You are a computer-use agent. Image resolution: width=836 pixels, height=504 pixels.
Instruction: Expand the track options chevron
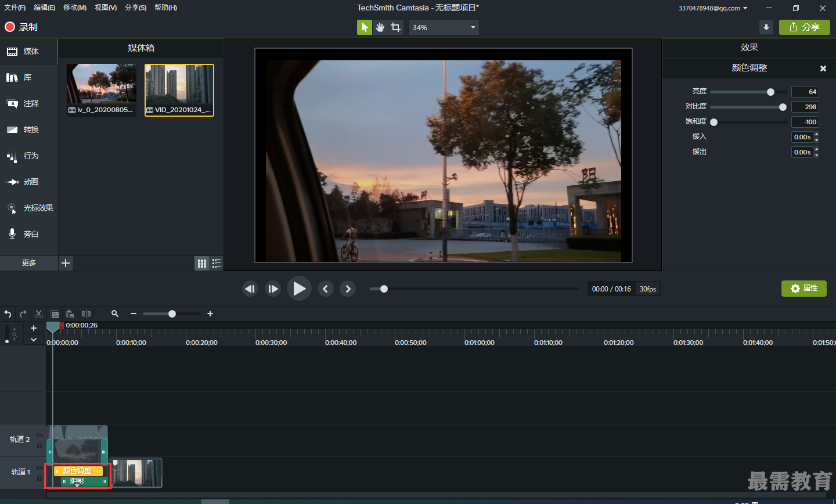tap(34, 340)
